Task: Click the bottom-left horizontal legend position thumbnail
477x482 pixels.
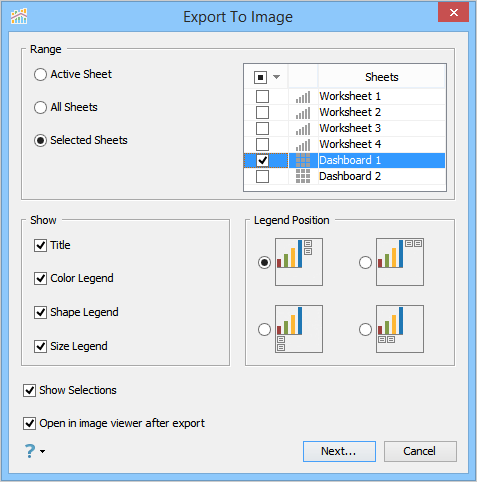Action: pyautogui.click(x=400, y=329)
